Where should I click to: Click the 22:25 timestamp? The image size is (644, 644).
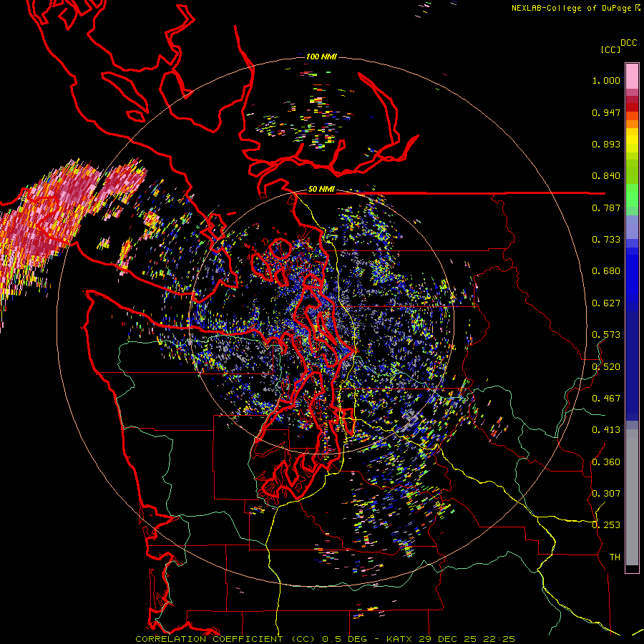(x=498, y=639)
